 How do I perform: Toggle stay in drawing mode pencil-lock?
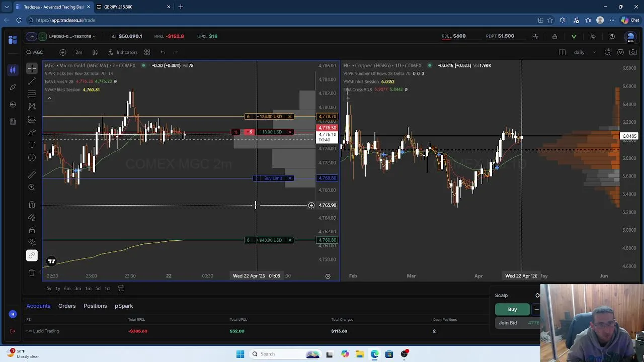click(x=32, y=217)
